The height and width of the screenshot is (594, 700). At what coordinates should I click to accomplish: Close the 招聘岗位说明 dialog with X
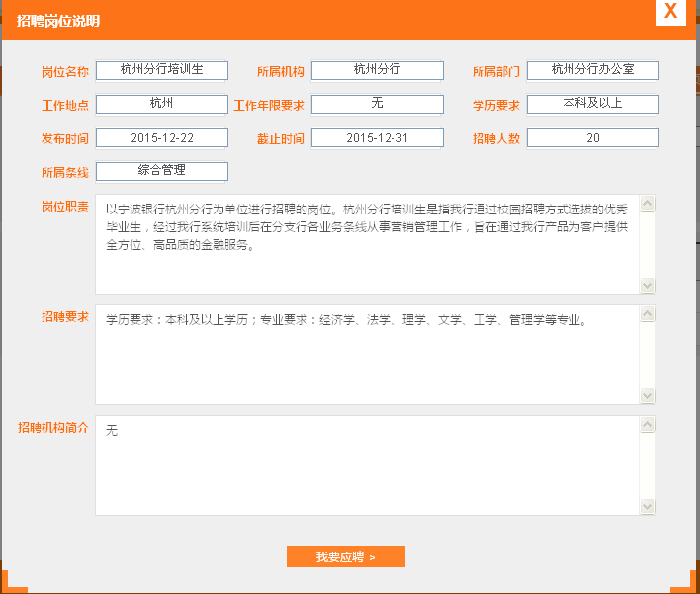670,12
